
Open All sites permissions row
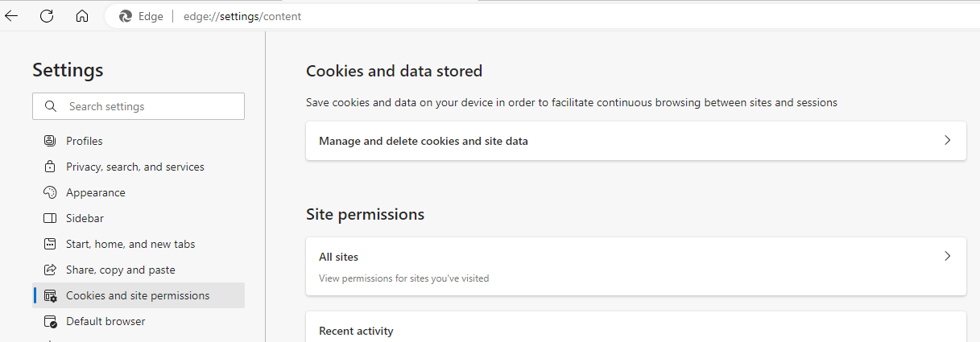click(635, 266)
